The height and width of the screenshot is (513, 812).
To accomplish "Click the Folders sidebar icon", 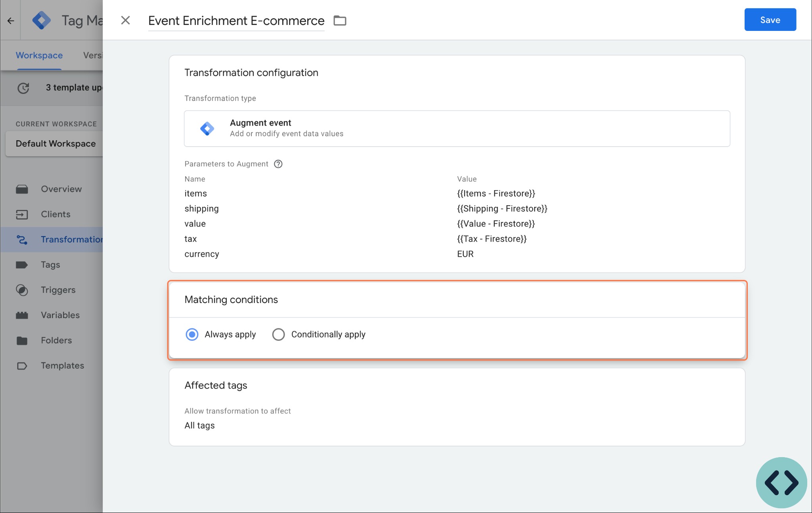I will 22,341.
